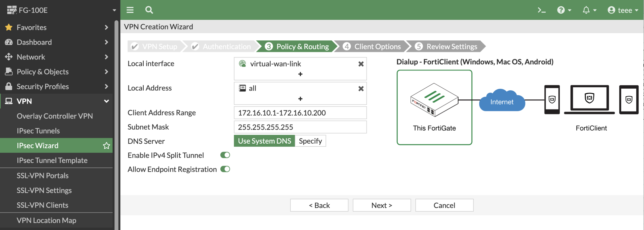Viewport: 644px width, 230px height.
Task: Open the help question mark menu
Action: point(564,10)
